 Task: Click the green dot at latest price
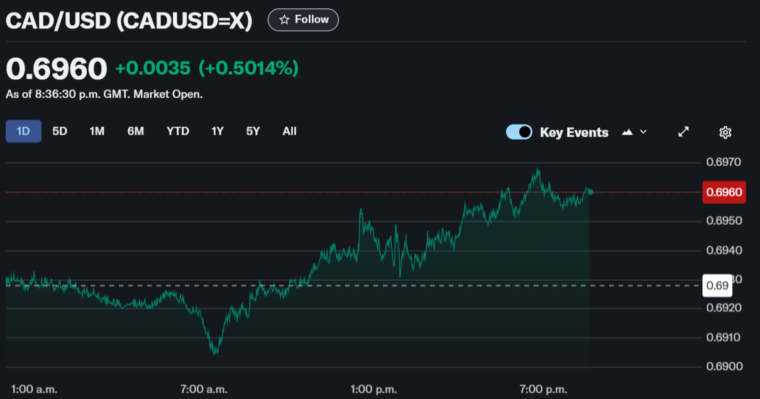[590, 192]
